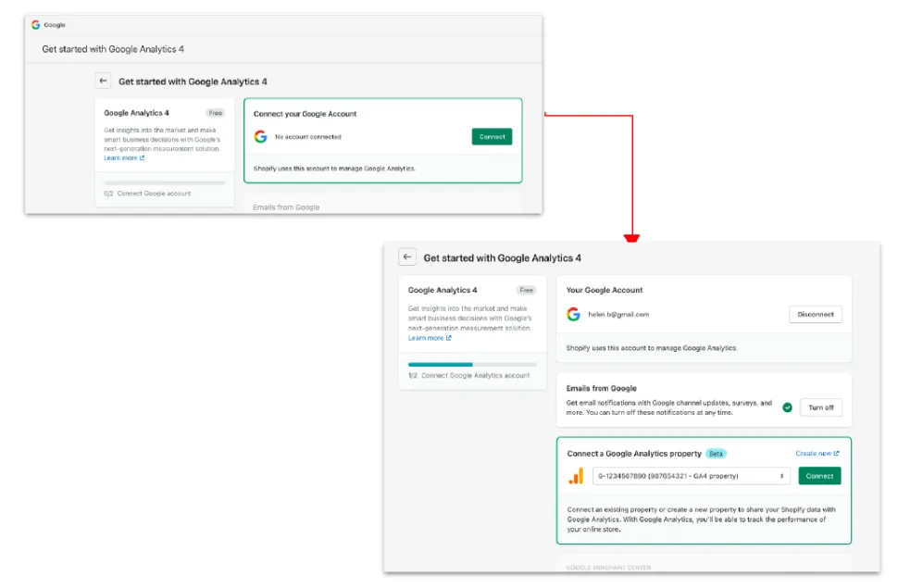Open external link icon beside Create new
898x588 pixels.
click(x=836, y=454)
